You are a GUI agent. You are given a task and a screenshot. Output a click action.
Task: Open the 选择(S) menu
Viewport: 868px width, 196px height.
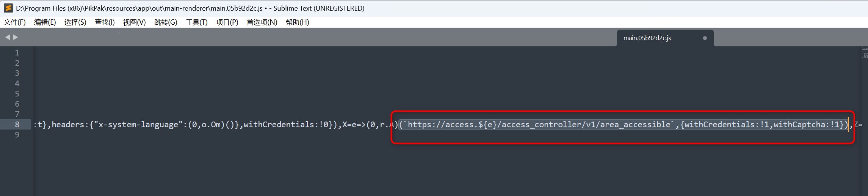coord(75,22)
